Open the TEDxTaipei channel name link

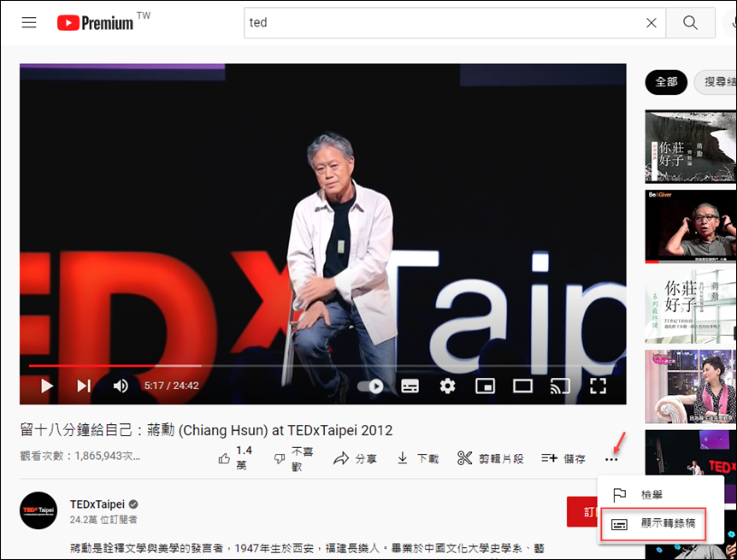(97, 504)
